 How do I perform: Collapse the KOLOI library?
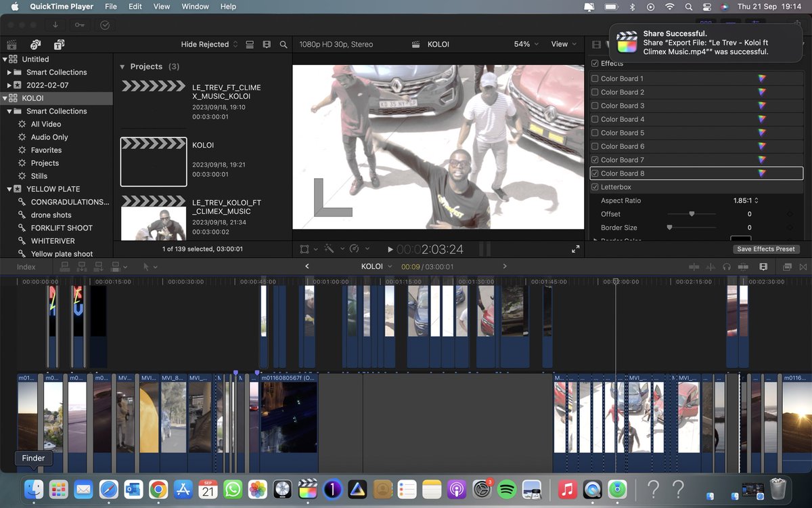click(5, 98)
